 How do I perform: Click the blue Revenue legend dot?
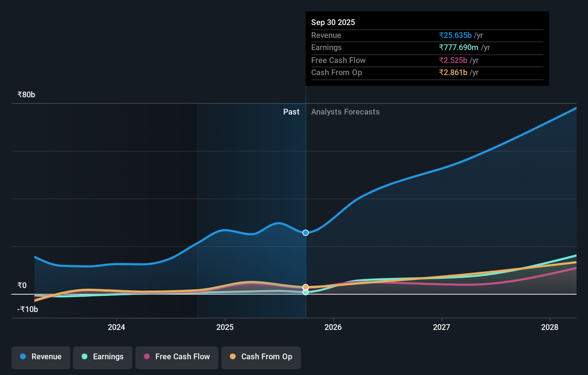pyautogui.click(x=22, y=356)
